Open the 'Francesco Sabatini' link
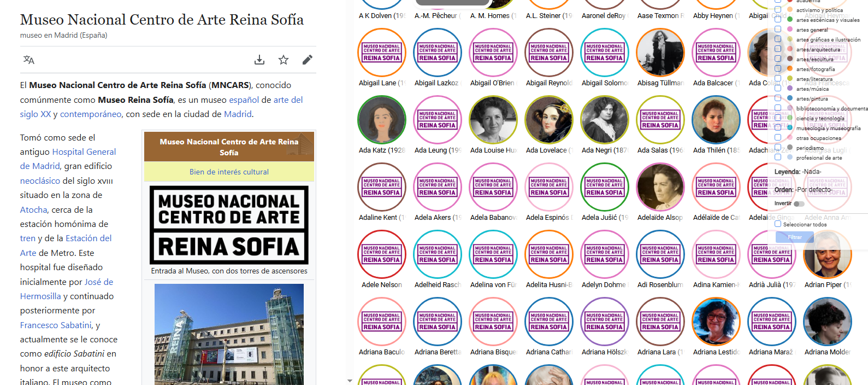This screenshot has height=385, width=868. (x=56, y=325)
